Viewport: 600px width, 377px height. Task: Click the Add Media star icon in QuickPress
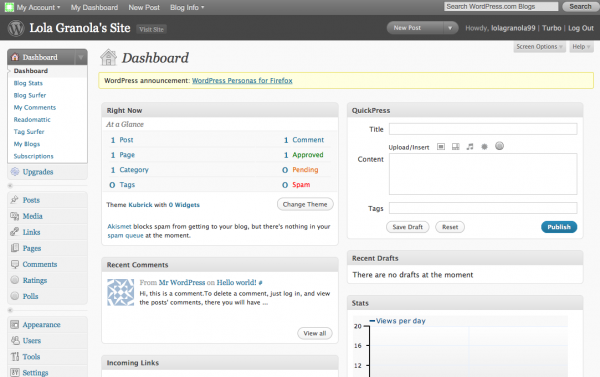click(x=484, y=147)
